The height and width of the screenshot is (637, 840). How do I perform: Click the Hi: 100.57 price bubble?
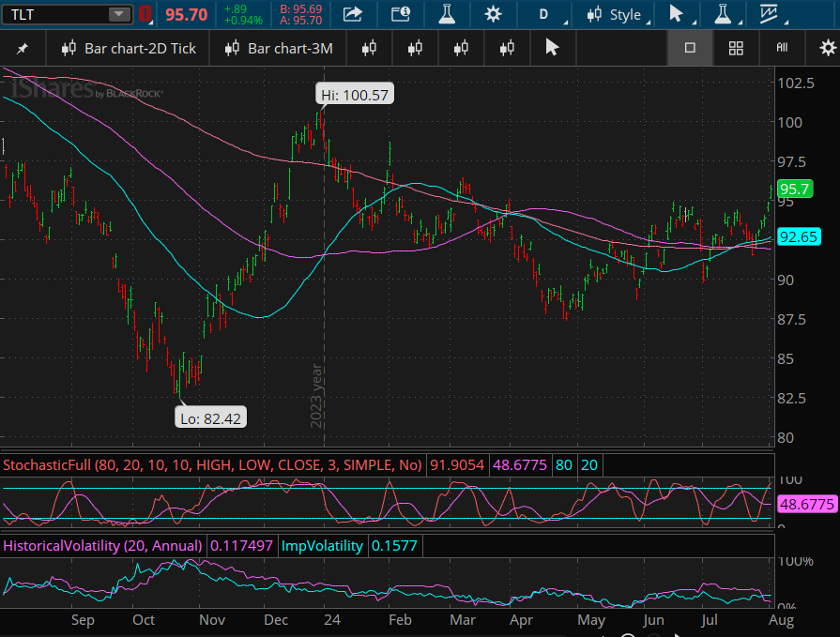click(x=355, y=95)
